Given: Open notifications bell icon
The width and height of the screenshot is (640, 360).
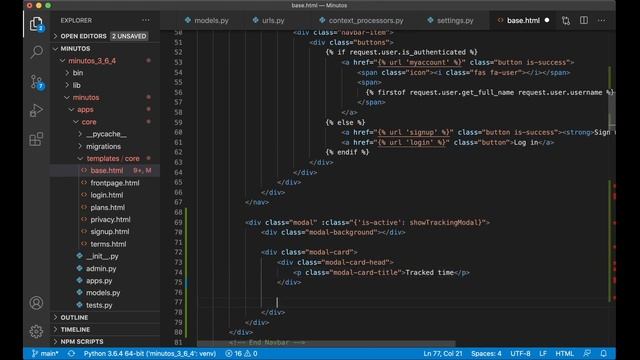Looking at the screenshot, I should pyautogui.click(x=604, y=353).
